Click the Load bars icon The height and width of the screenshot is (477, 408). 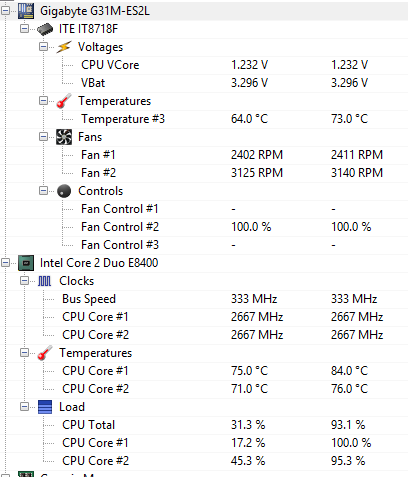click(45, 407)
